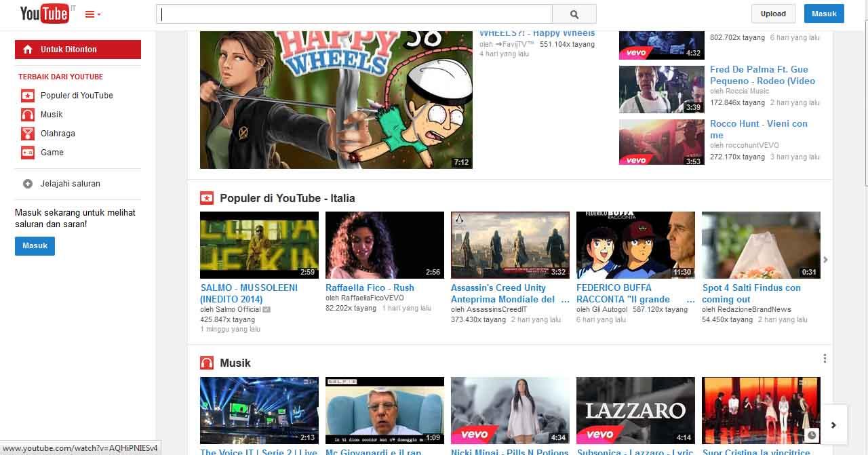Click the Upload button
Viewport: 868px width, 455px height.
pos(773,14)
